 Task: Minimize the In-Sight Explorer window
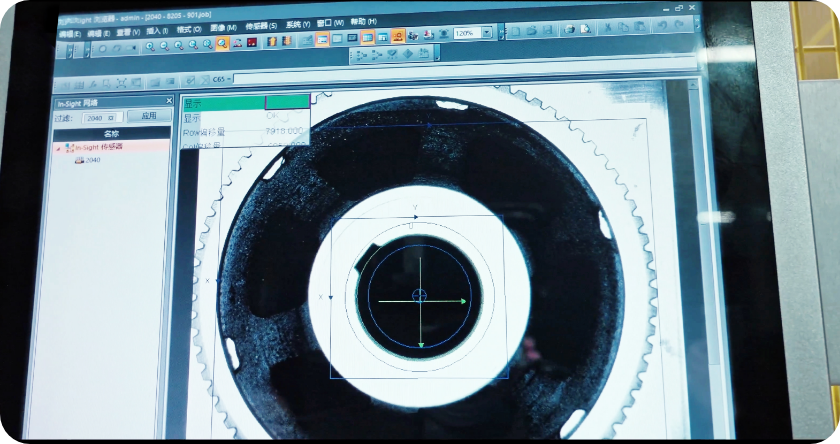pos(666,10)
